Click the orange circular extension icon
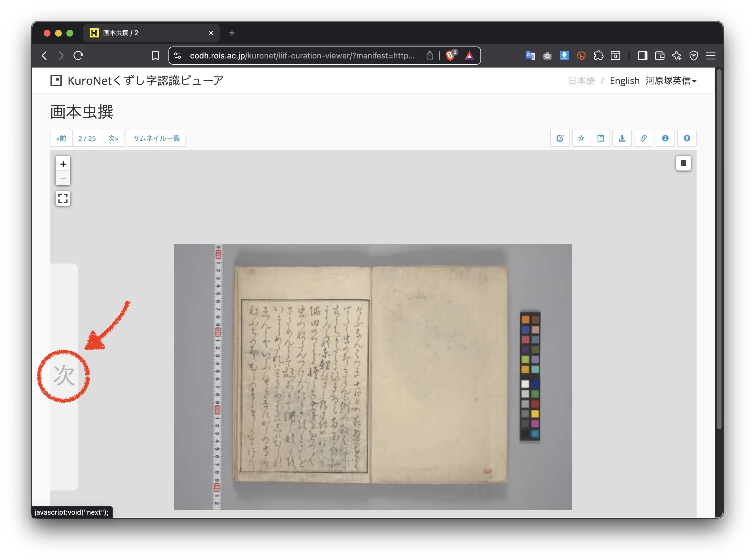Image resolution: width=755 pixels, height=560 pixels. click(581, 56)
